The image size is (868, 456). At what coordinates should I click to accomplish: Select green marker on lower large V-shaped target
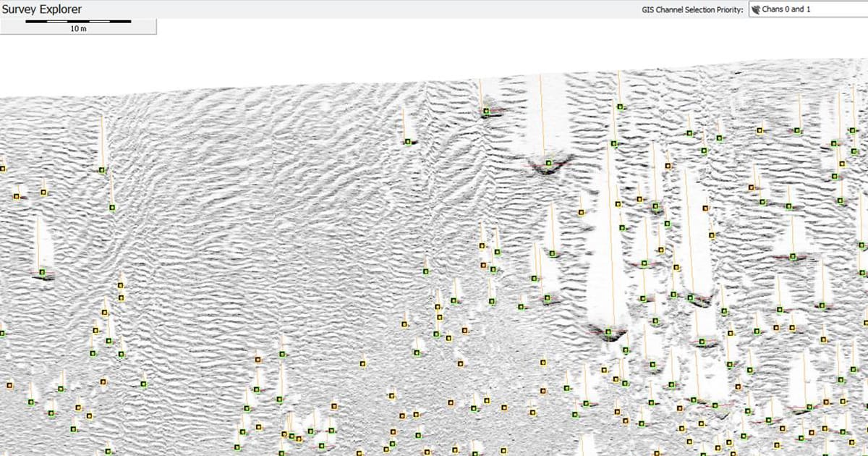609,331
